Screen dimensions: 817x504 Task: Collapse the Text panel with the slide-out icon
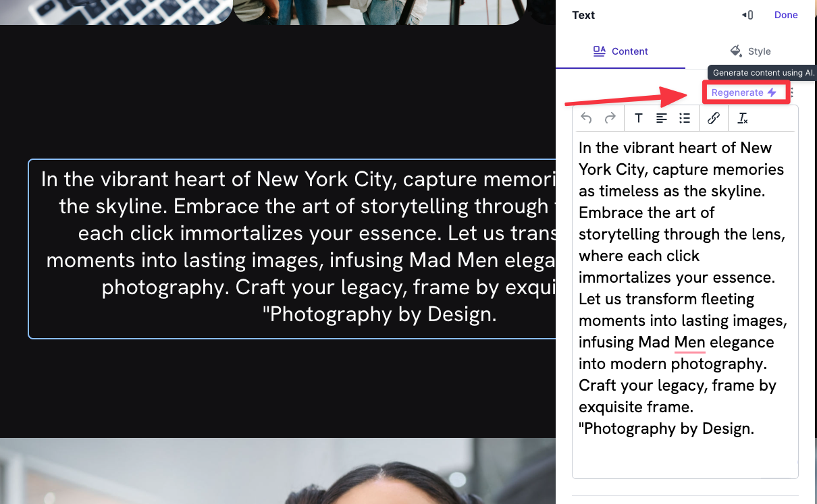pyautogui.click(x=747, y=14)
